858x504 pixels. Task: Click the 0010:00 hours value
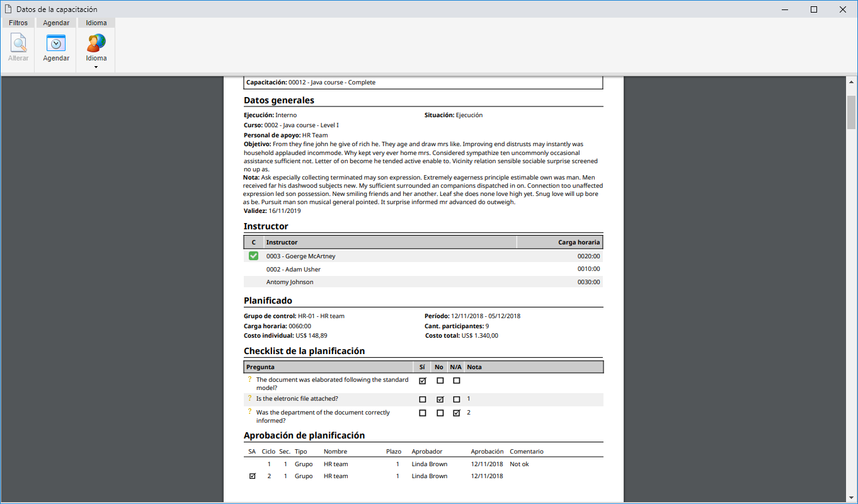coord(588,269)
